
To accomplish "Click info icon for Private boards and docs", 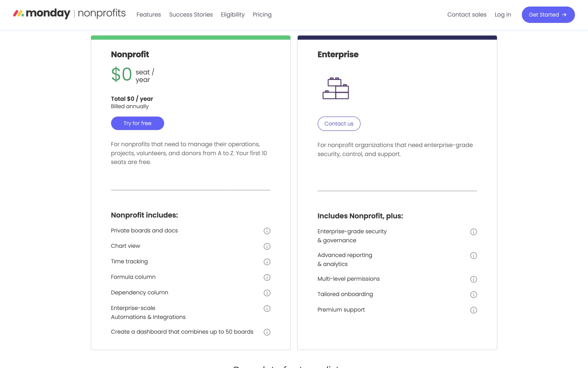I will (x=267, y=231).
